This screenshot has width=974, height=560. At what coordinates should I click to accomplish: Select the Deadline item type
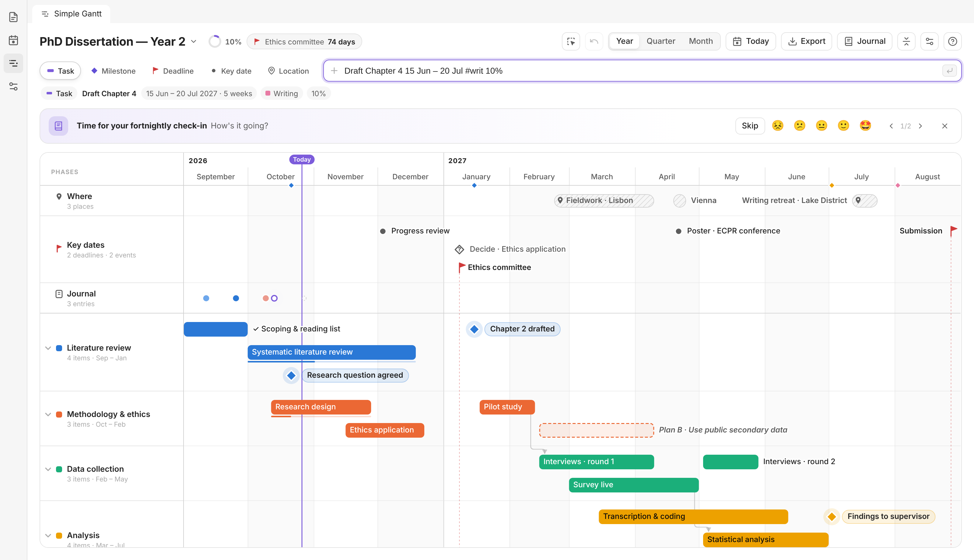[x=173, y=71]
